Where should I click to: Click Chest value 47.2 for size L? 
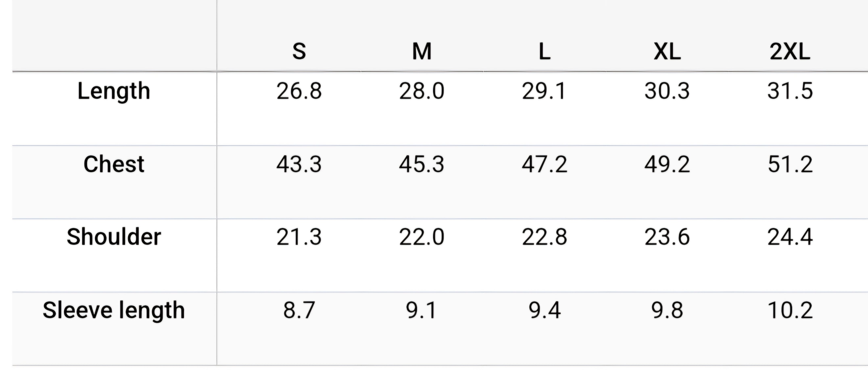(x=545, y=164)
